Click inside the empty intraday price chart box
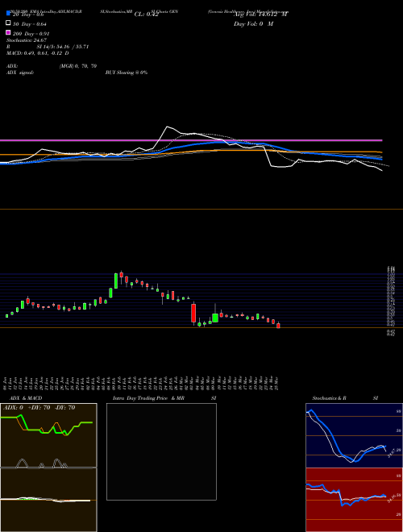The image size is (403, 532). (x=161, y=451)
